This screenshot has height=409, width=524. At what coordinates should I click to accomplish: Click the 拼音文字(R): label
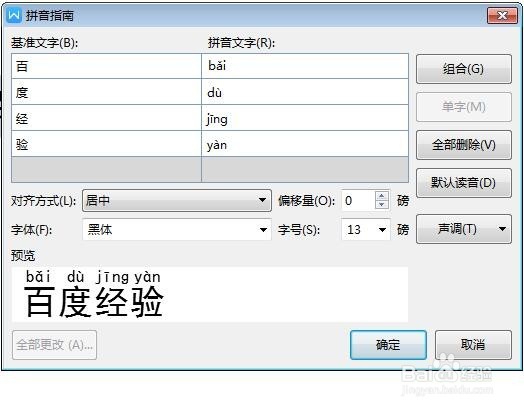(x=241, y=43)
